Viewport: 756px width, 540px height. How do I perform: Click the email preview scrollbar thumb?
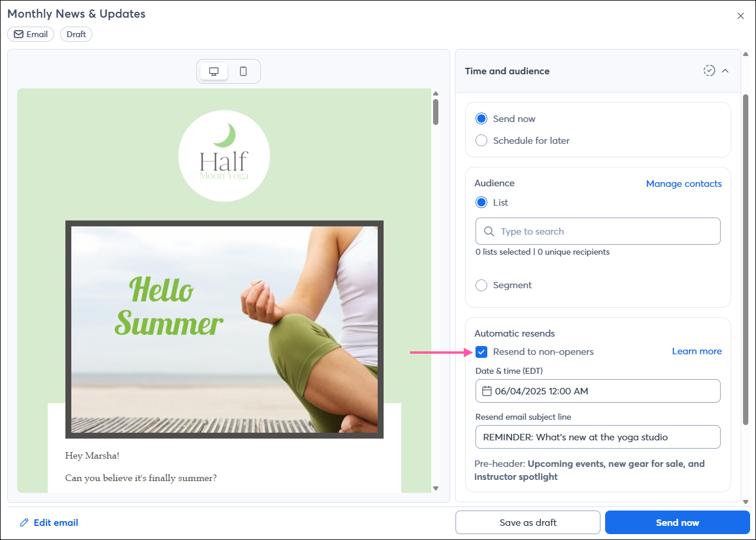435,111
